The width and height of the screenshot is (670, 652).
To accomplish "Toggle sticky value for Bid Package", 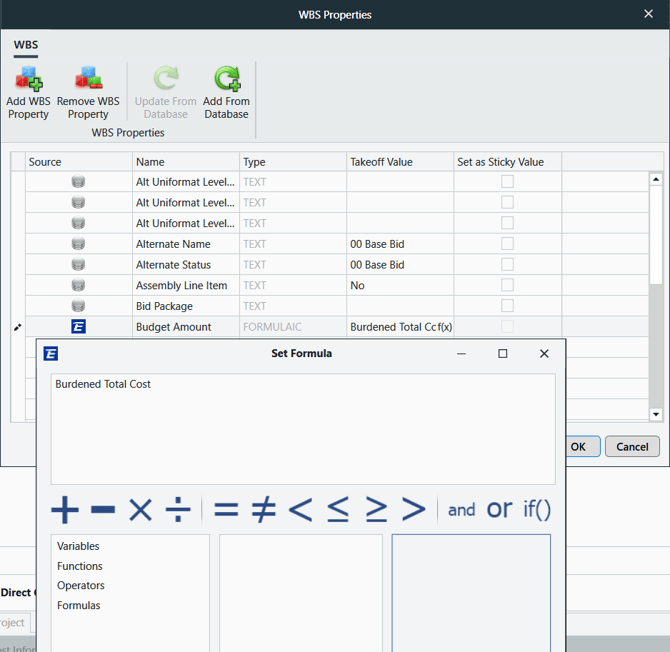I will pyautogui.click(x=507, y=306).
